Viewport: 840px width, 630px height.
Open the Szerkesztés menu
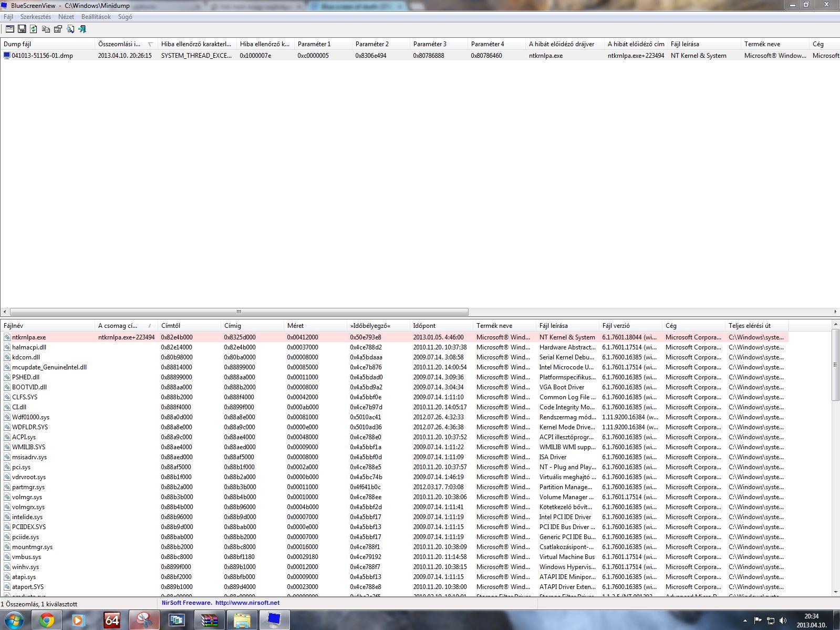(x=36, y=17)
